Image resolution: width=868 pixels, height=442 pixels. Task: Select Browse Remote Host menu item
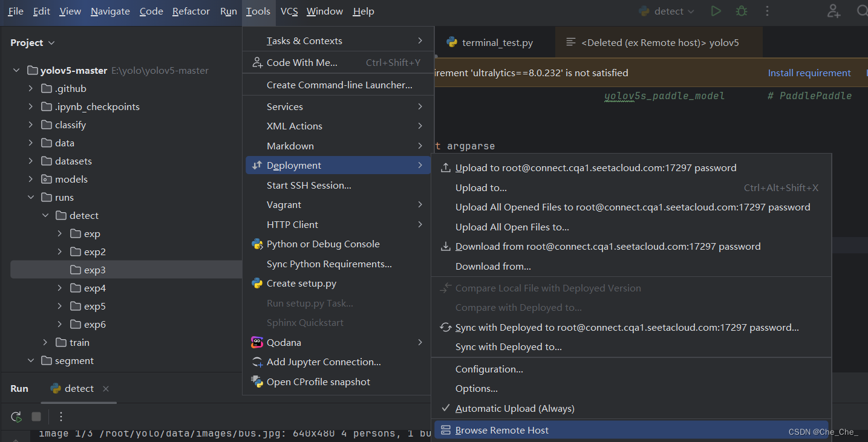coord(501,431)
